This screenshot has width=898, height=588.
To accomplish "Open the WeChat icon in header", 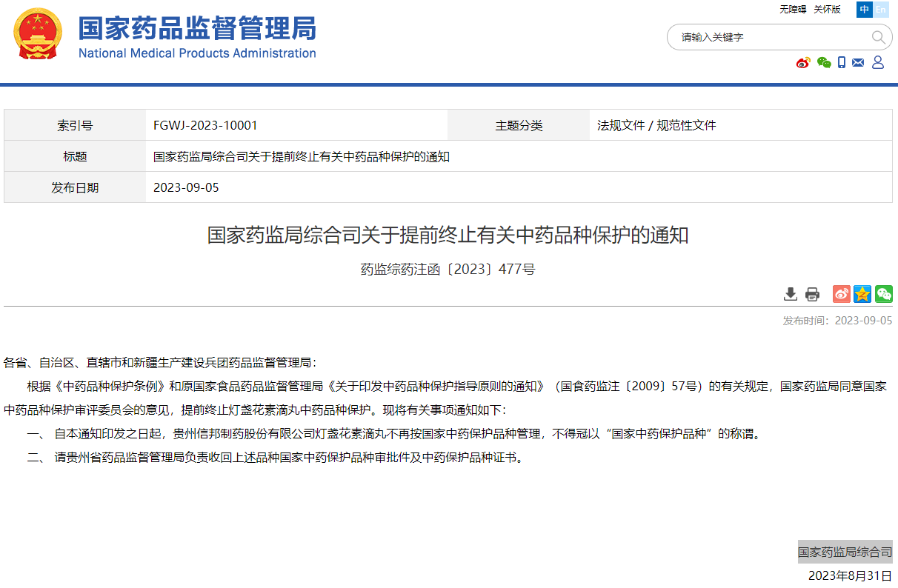I will coord(824,63).
